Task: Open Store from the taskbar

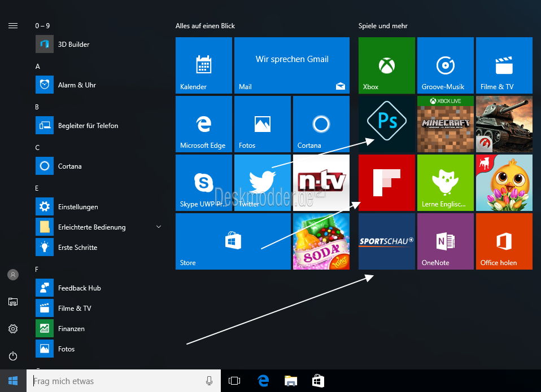Action: coord(318,381)
